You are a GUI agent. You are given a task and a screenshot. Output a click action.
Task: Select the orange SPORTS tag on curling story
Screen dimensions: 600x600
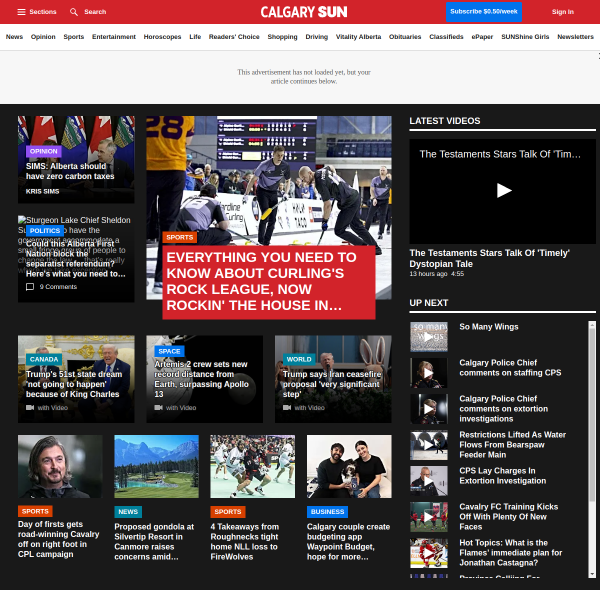[x=180, y=237]
